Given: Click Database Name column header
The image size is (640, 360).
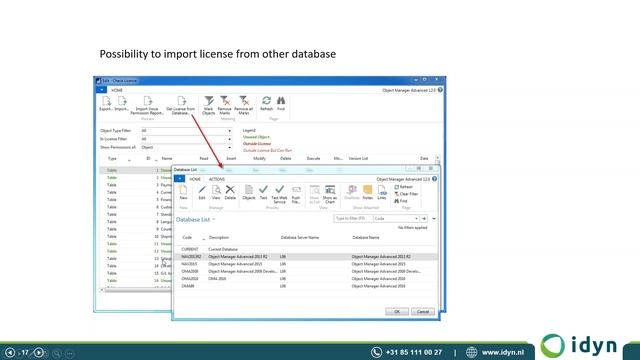Looking at the screenshot, I should [366, 237].
